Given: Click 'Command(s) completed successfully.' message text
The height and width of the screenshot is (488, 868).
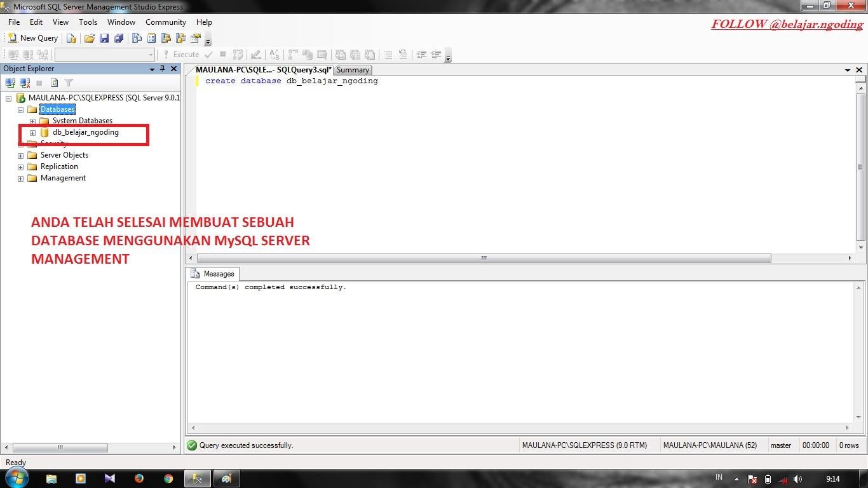Looking at the screenshot, I should (x=271, y=287).
